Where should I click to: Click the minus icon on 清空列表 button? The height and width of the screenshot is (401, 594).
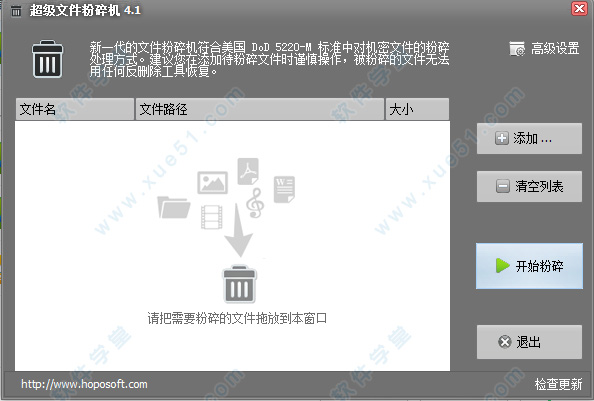(x=502, y=186)
